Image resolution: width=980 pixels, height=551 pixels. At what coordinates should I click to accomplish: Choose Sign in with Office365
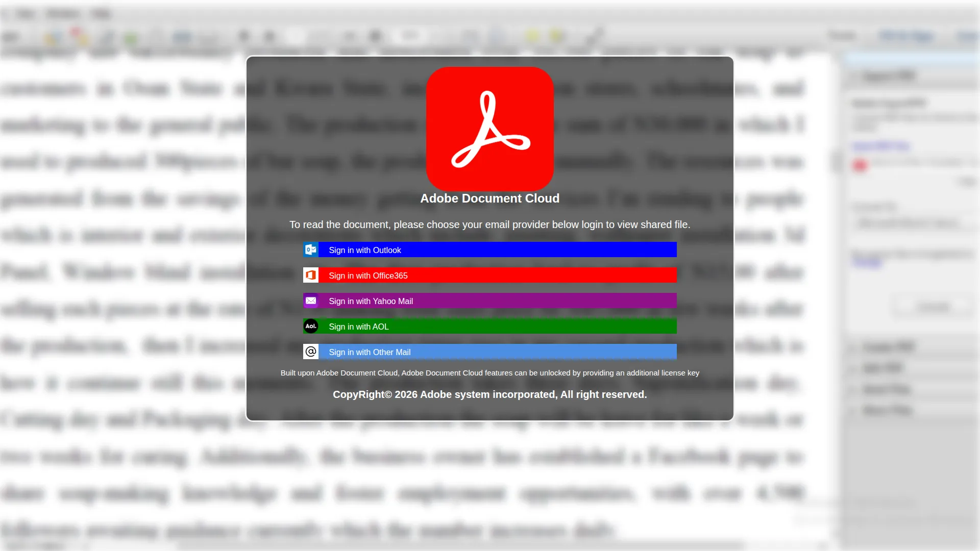[490, 275]
